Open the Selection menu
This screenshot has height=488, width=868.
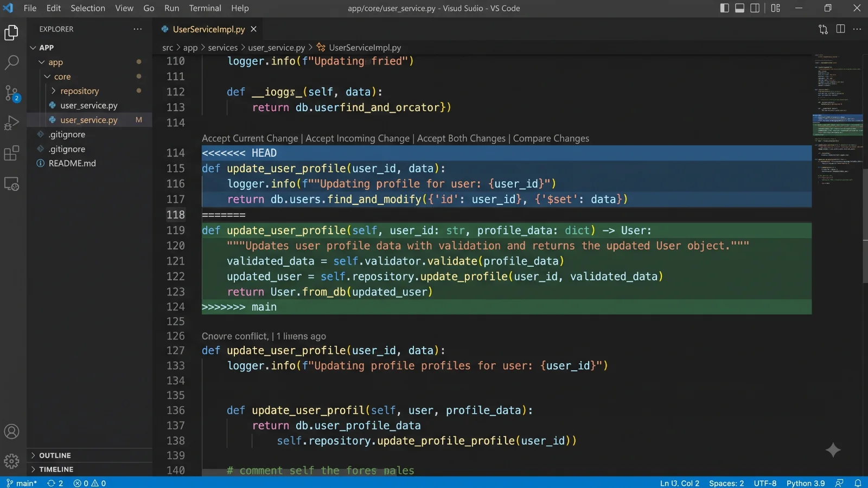[x=88, y=8]
